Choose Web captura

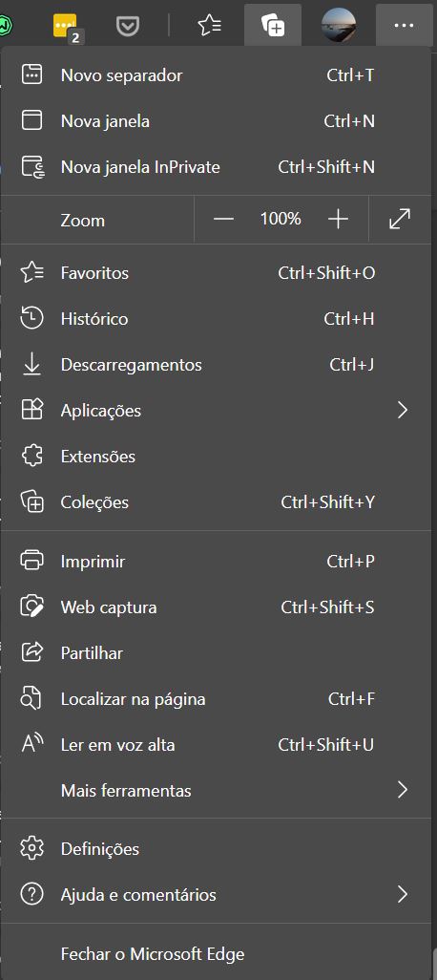[x=216, y=607]
